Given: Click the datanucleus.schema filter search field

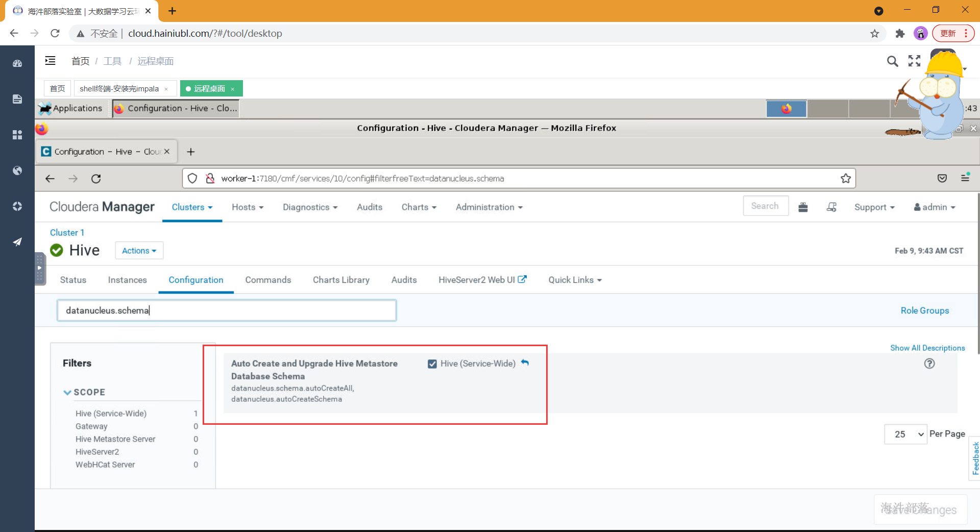Looking at the screenshot, I should point(227,310).
